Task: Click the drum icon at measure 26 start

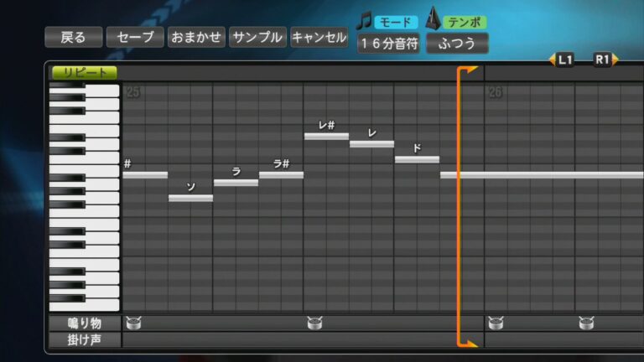Action: pyautogui.click(x=495, y=322)
